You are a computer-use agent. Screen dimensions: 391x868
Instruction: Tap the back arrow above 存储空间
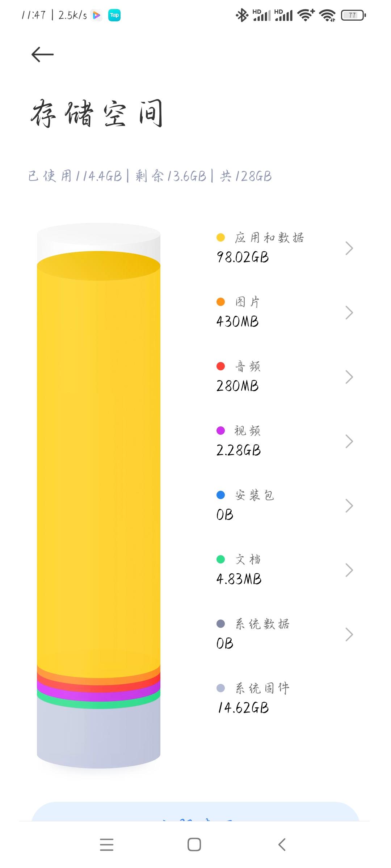(42, 55)
